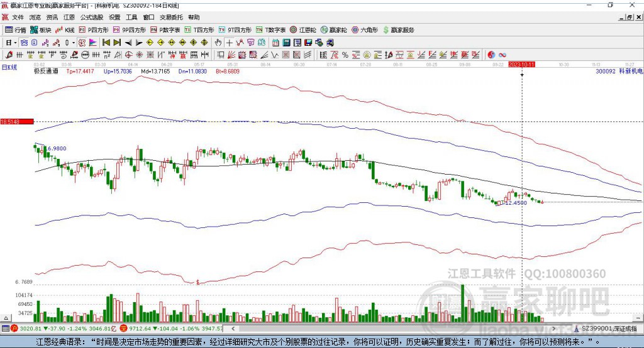Open the 六角形 hexagon tool
This screenshot has height=348, width=644.
(365, 30)
